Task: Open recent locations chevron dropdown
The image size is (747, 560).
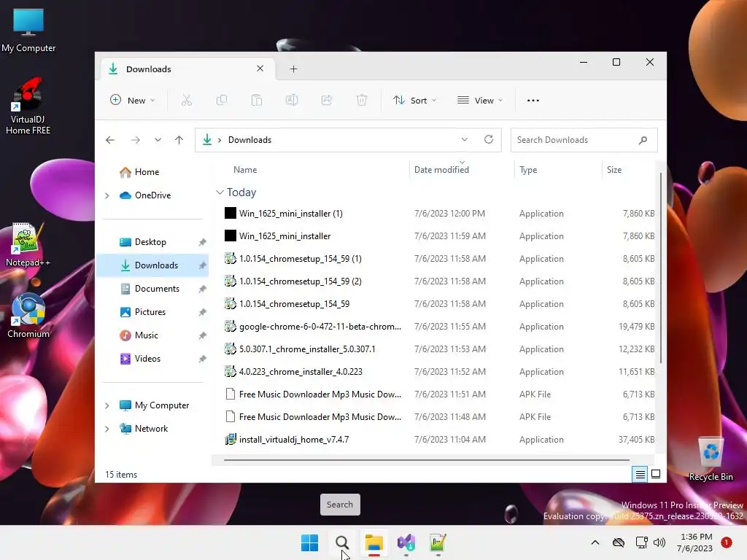Action: tap(158, 140)
